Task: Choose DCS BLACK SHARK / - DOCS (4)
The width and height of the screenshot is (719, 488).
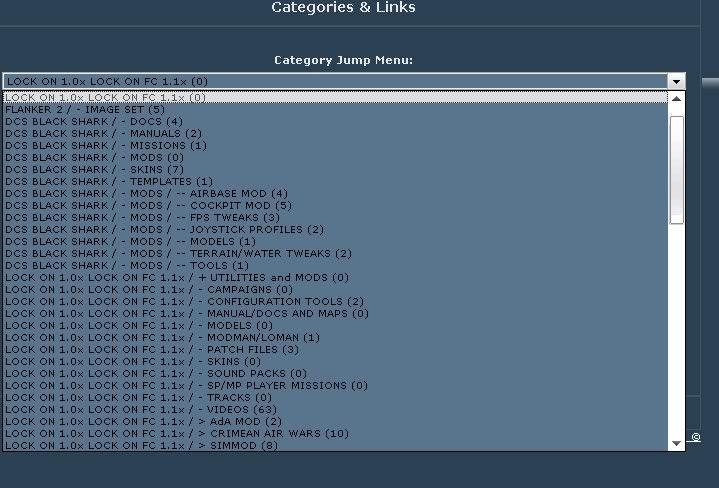Action: click(x=335, y=122)
